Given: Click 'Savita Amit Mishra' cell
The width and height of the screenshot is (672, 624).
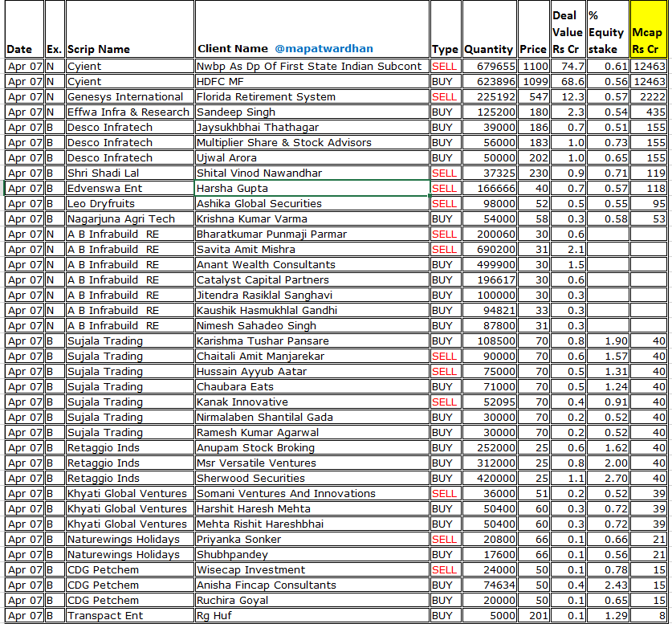Looking at the screenshot, I should pyautogui.click(x=312, y=250).
